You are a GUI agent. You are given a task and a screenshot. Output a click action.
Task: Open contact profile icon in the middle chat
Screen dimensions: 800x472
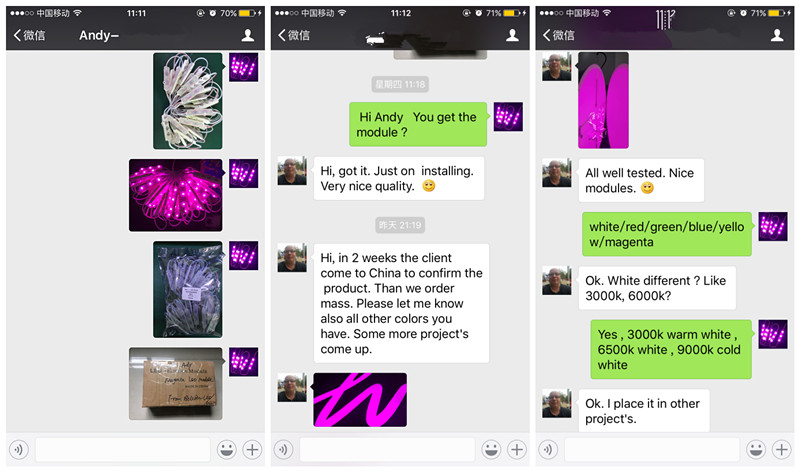tap(512, 35)
